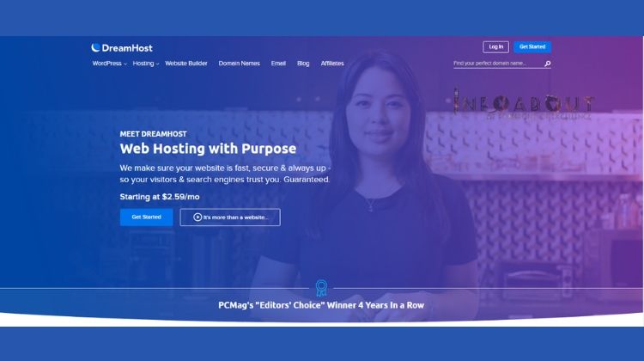Focus the "Find your perfect domain name" field
The width and height of the screenshot is (644, 361).
pos(498,64)
